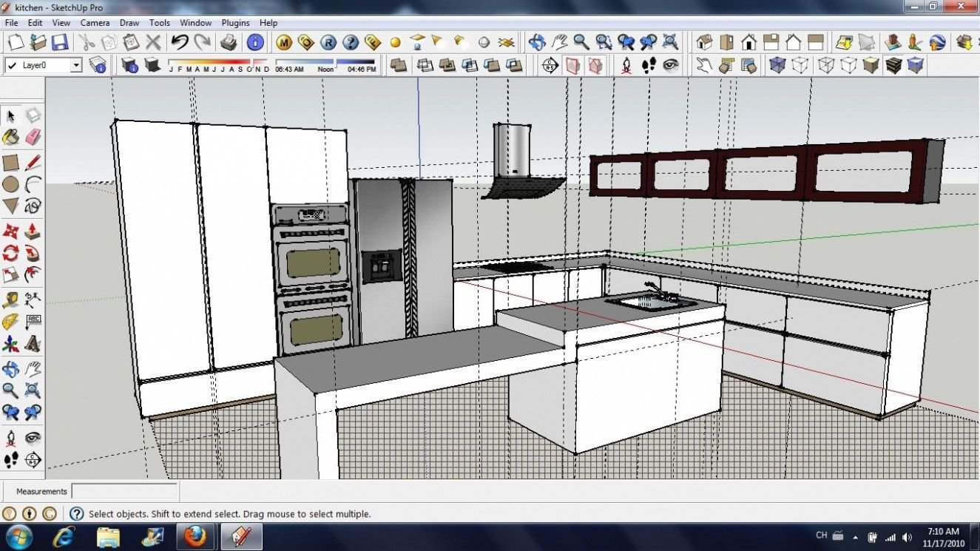Click the Measurements input box
Viewport: 980px width, 551px height.
(124, 491)
